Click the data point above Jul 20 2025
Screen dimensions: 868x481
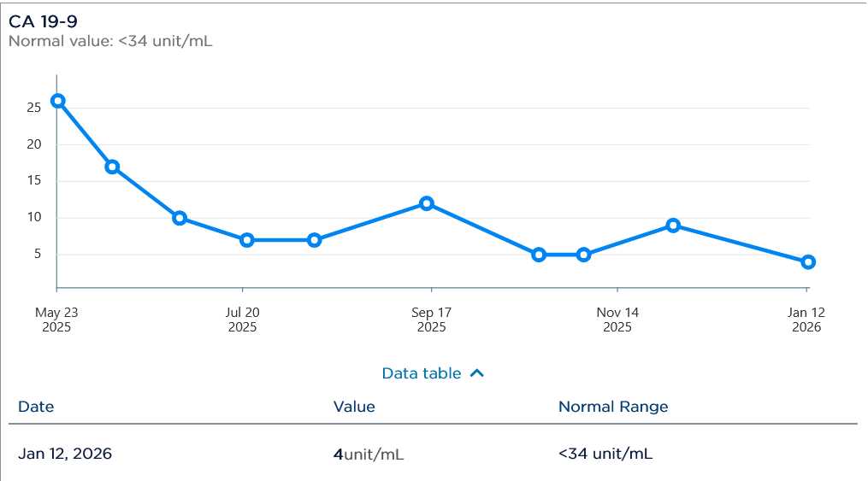(x=247, y=240)
